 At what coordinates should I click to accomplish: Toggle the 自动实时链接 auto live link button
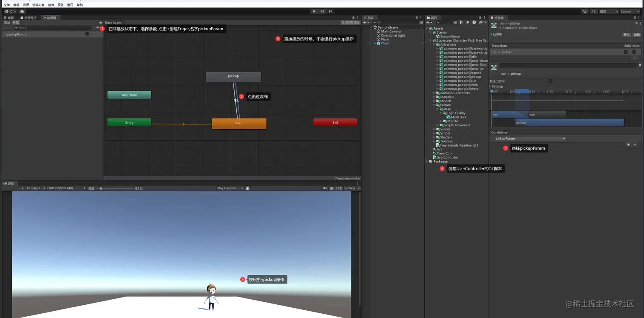click(x=350, y=23)
